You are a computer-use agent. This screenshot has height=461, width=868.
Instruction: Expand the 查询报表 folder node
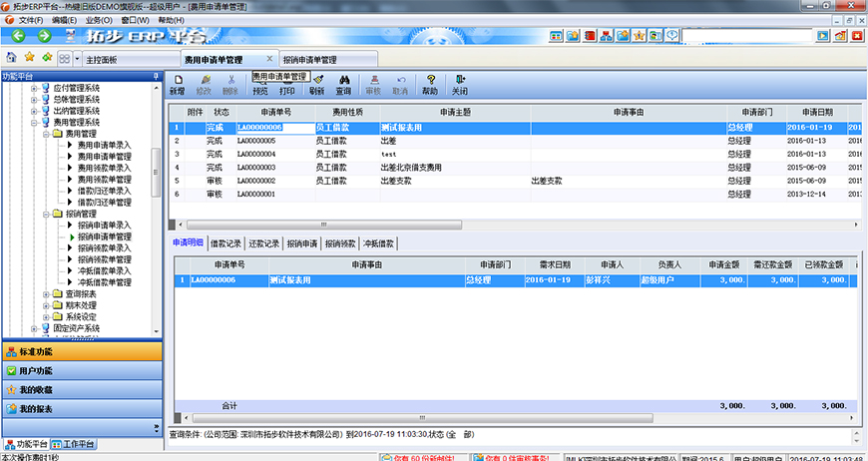[46, 294]
